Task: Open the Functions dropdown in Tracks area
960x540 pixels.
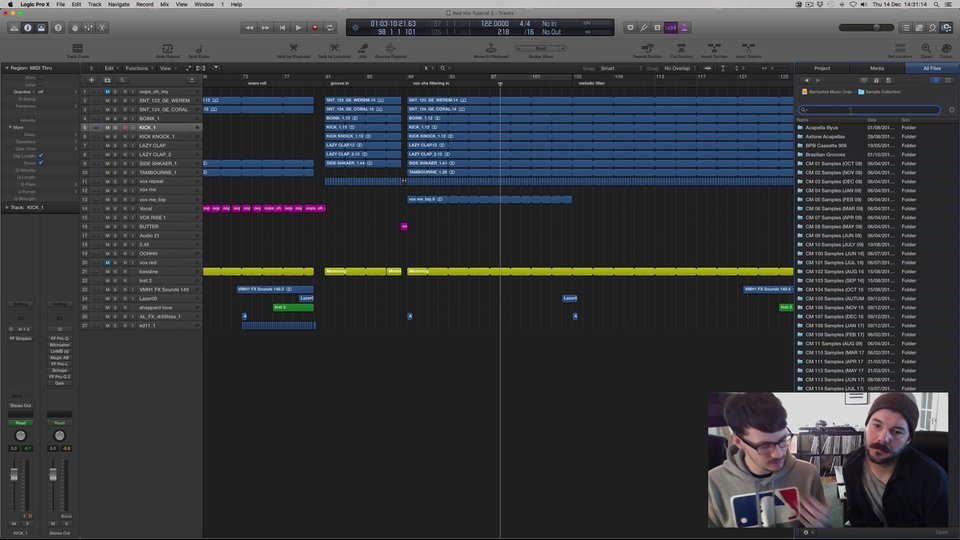Action: (x=139, y=68)
